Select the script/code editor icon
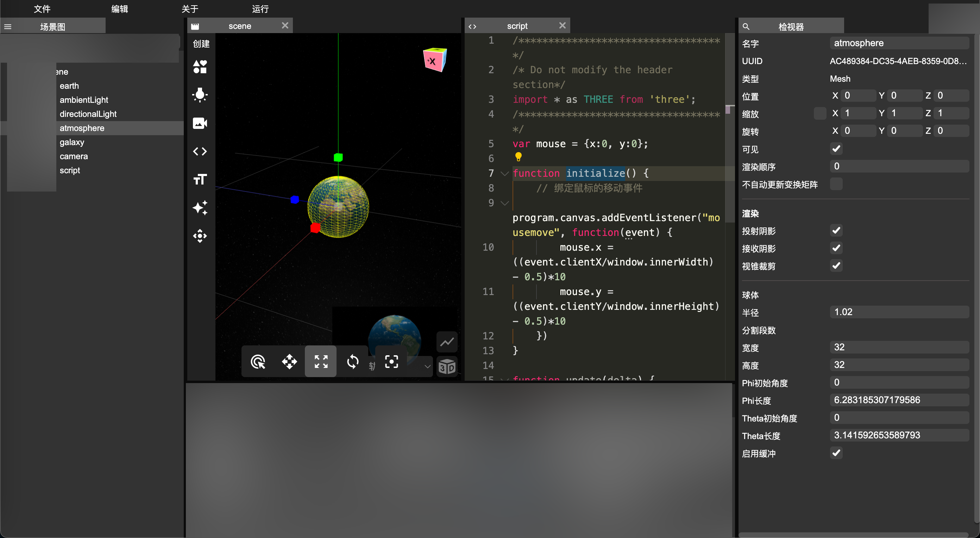980x538 pixels. (x=201, y=150)
